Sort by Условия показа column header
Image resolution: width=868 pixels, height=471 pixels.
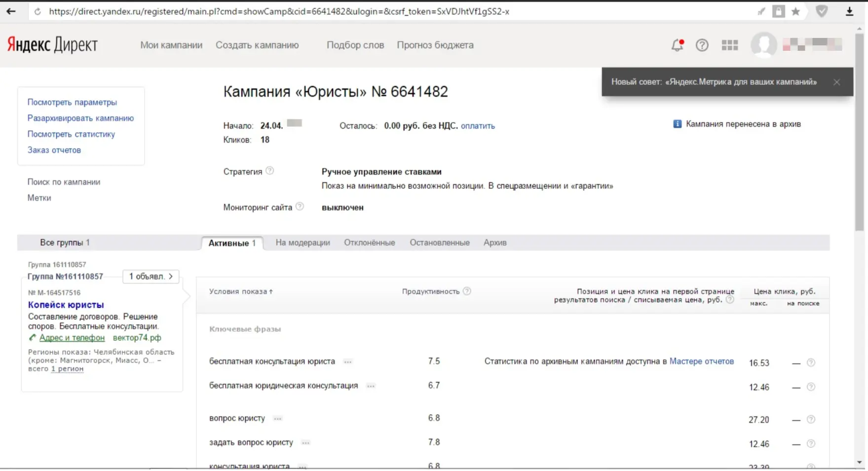[x=241, y=291]
